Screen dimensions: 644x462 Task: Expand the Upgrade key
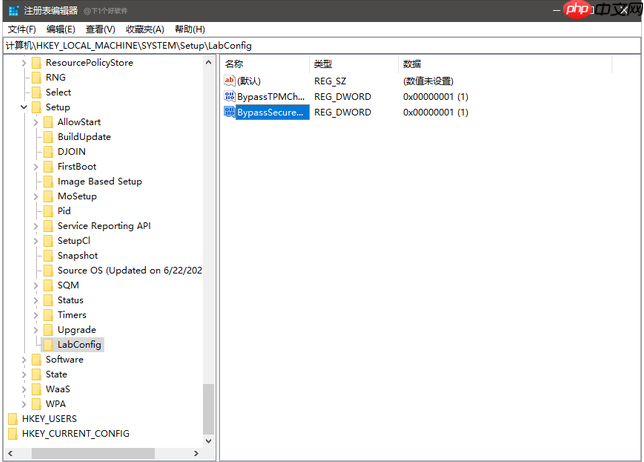click(x=36, y=330)
